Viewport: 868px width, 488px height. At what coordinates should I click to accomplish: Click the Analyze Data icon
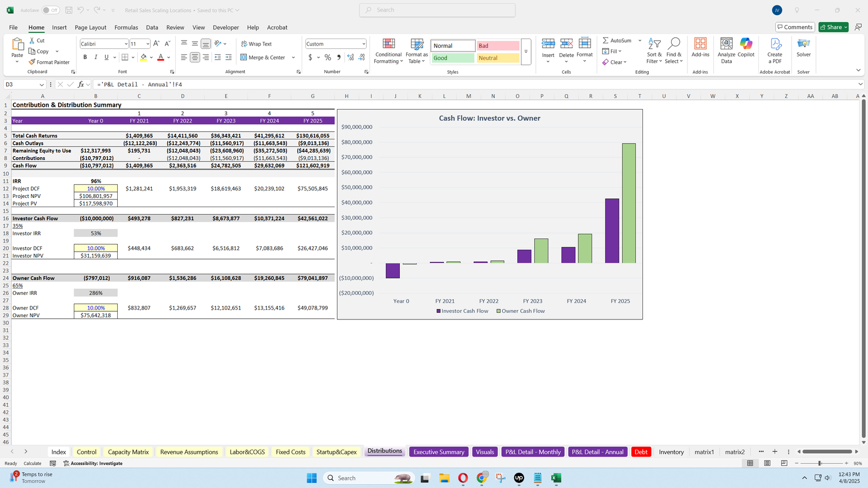tap(726, 51)
